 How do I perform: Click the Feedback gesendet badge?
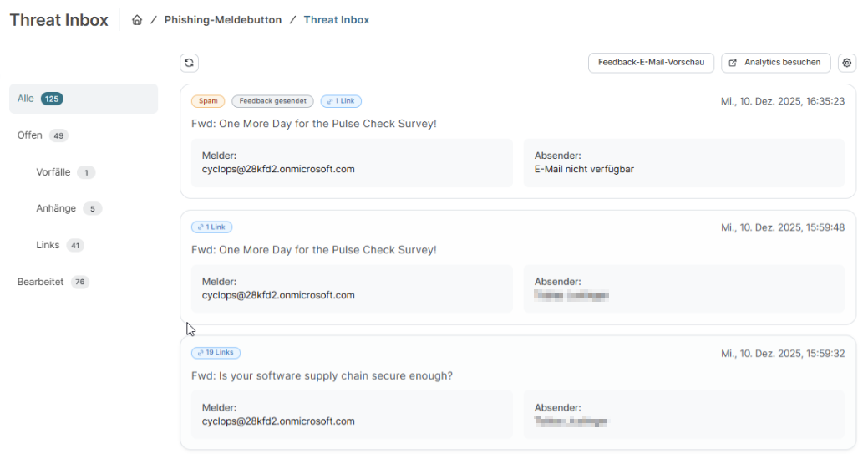(x=272, y=101)
